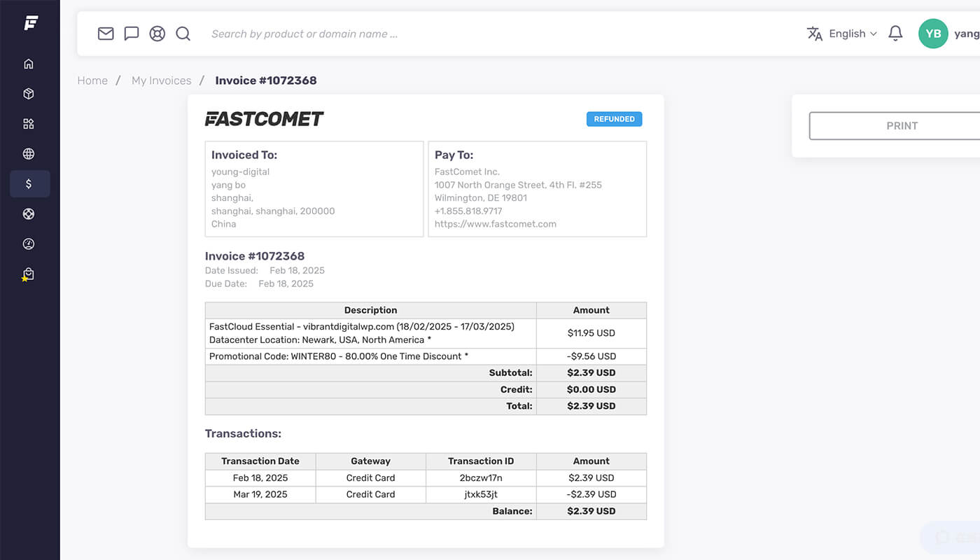Open the chat bubble icon in top bar

132,34
